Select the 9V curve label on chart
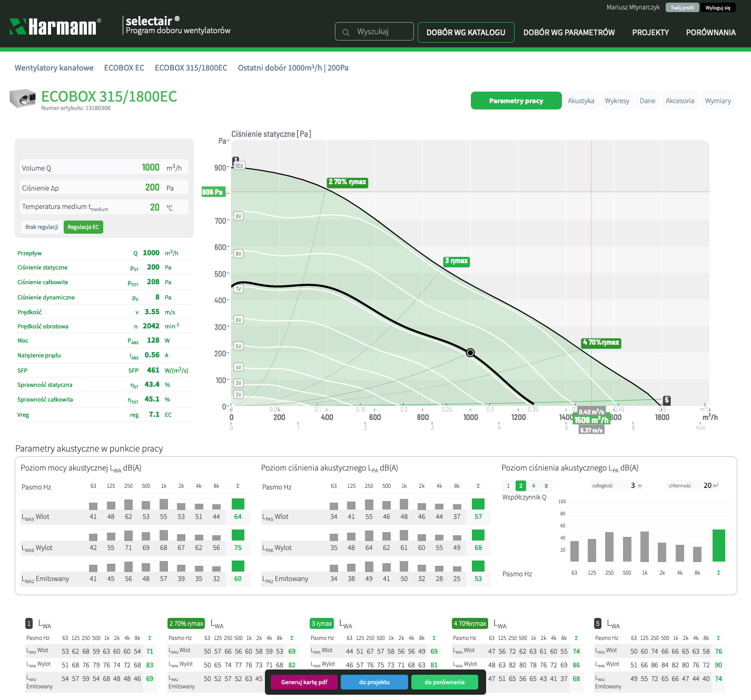 [239, 216]
